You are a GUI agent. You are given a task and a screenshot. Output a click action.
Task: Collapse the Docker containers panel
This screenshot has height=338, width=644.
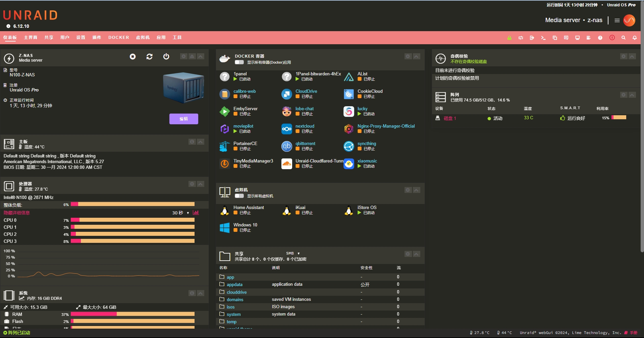pos(416,57)
